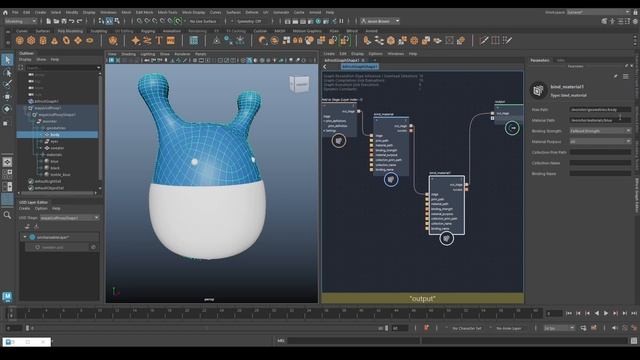Create a polygon torus from the shelf
Viewport: 640px width, 360px height.
pos(66,40)
